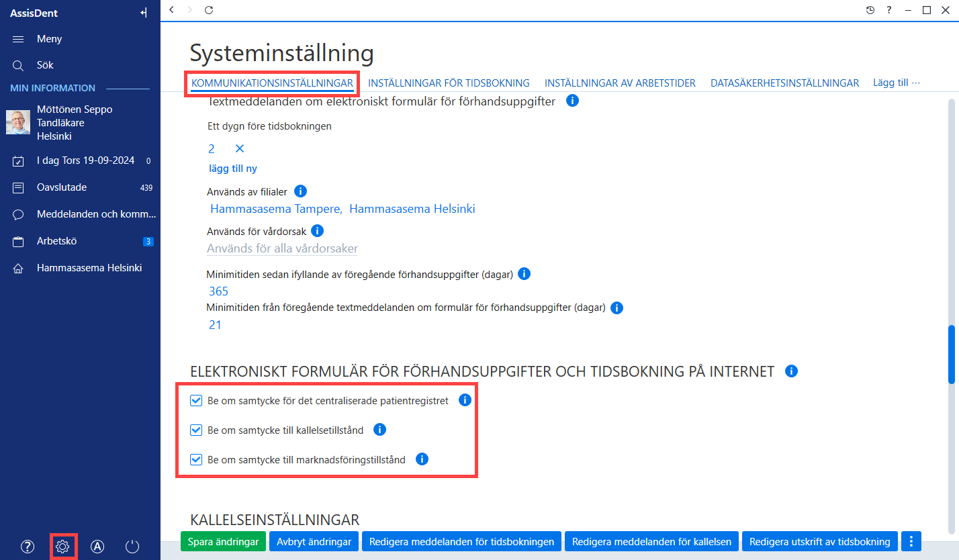
Task: Switch to Inställningar av arbetstider tab
Action: 620,83
